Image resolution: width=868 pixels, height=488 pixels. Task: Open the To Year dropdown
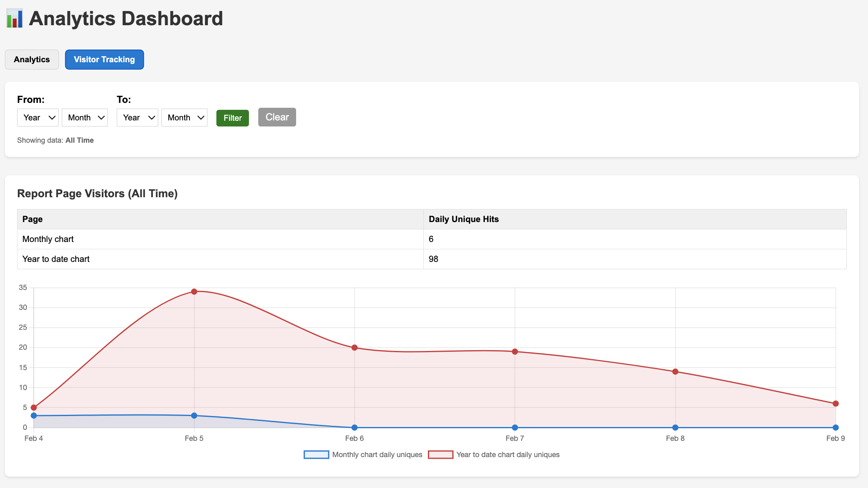point(137,118)
